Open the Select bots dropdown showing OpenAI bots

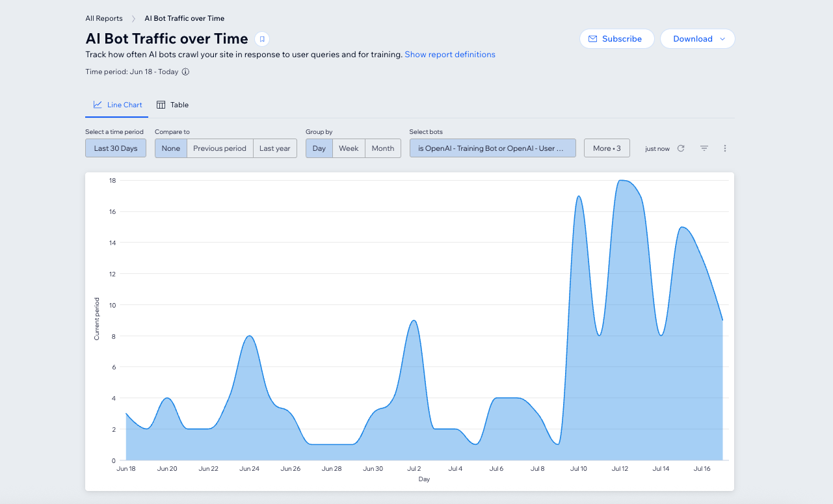(492, 148)
